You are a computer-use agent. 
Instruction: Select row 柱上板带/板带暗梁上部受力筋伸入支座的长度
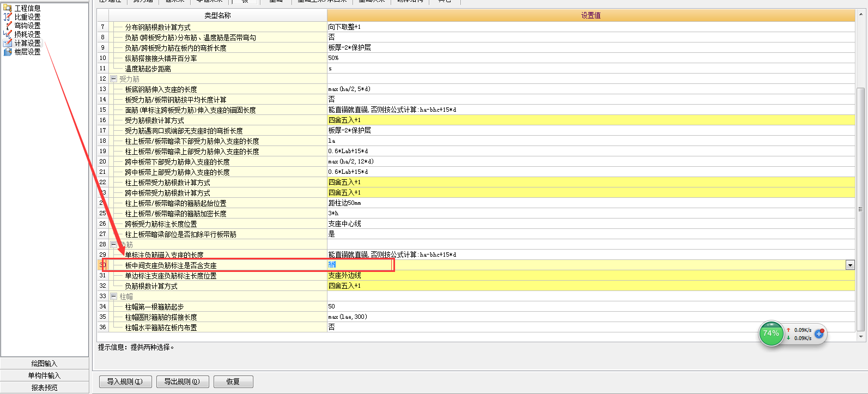192,151
